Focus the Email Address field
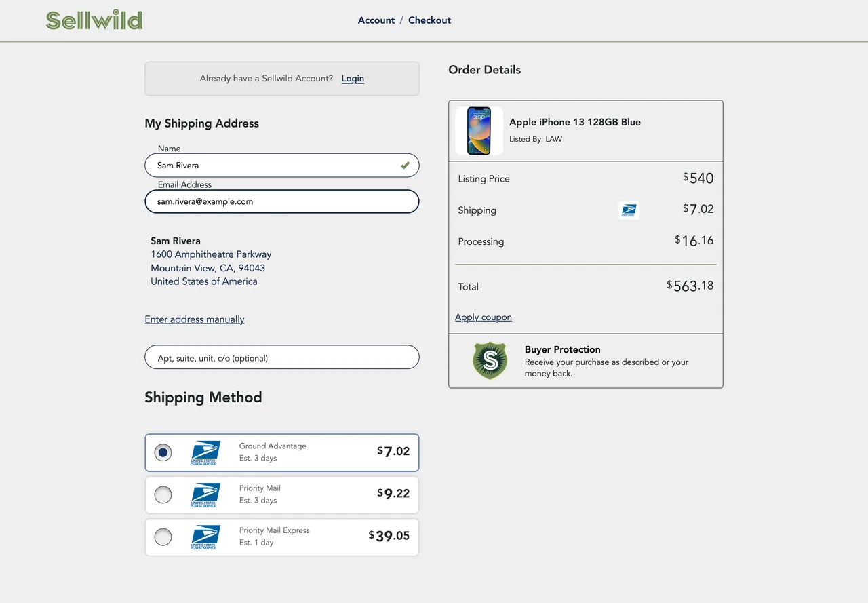Image resolution: width=868 pixels, height=603 pixels. click(282, 201)
